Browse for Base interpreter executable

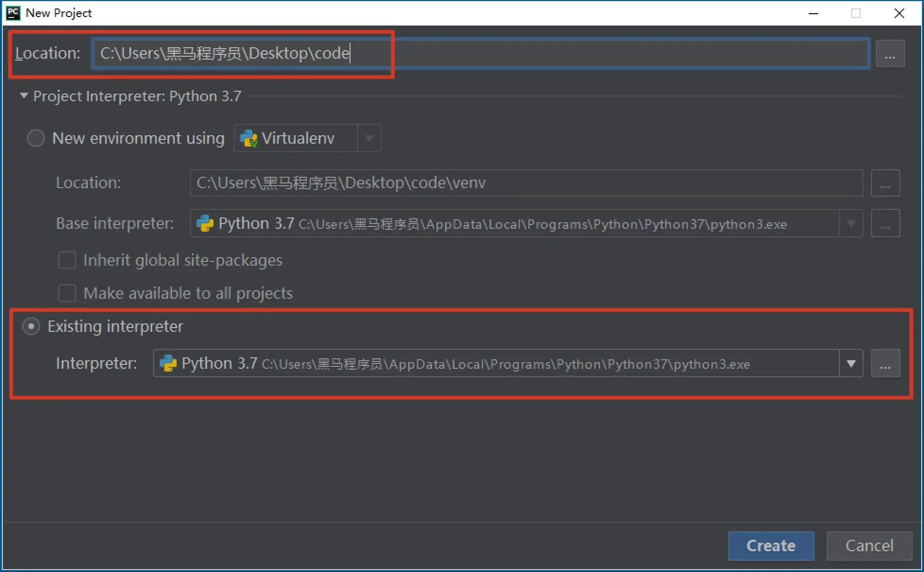point(885,224)
